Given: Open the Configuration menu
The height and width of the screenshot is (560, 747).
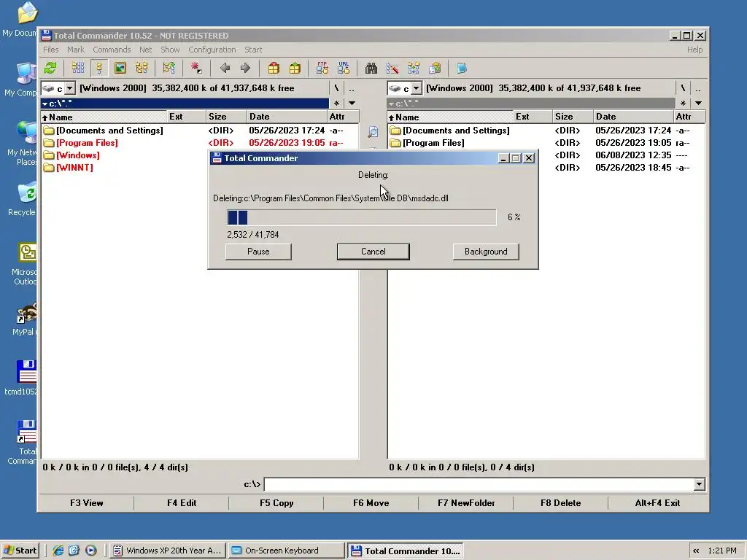Looking at the screenshot, I should (x=212, y=50).
